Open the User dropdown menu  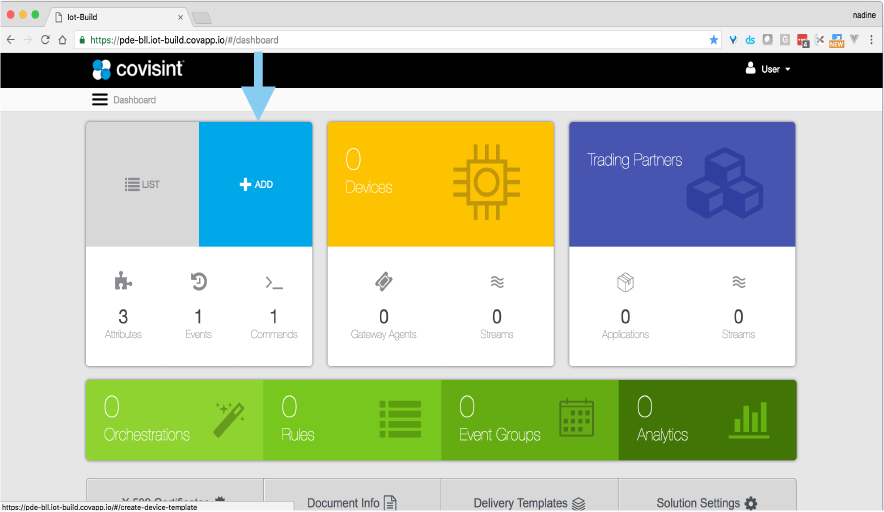[768, 69]
